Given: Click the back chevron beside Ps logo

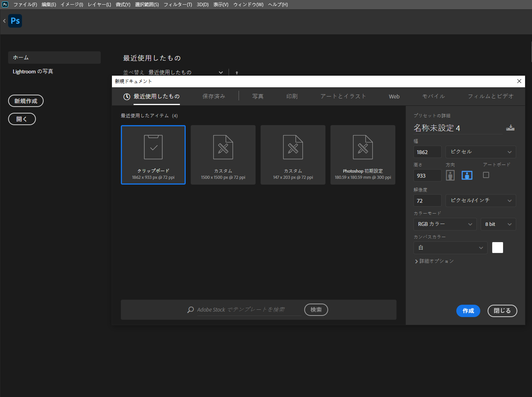Looking at the screenshot, I should tap(4, 21).
